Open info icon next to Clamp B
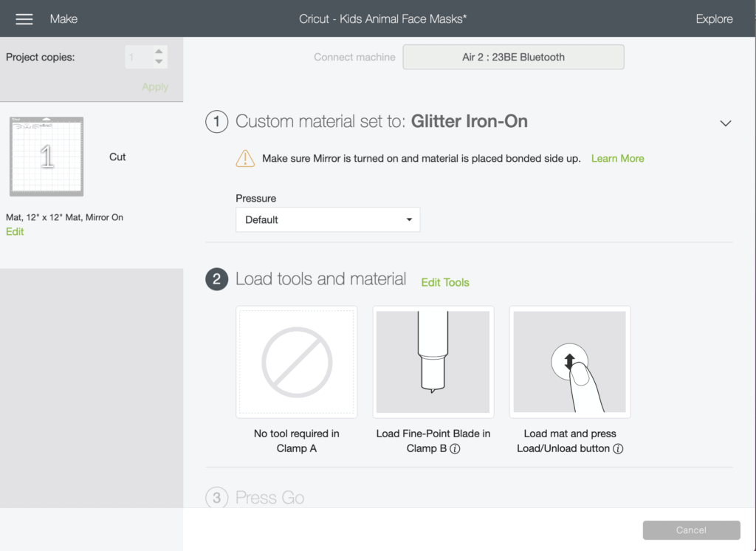This screenshot has width=756, height=551. tap(455, 449)
